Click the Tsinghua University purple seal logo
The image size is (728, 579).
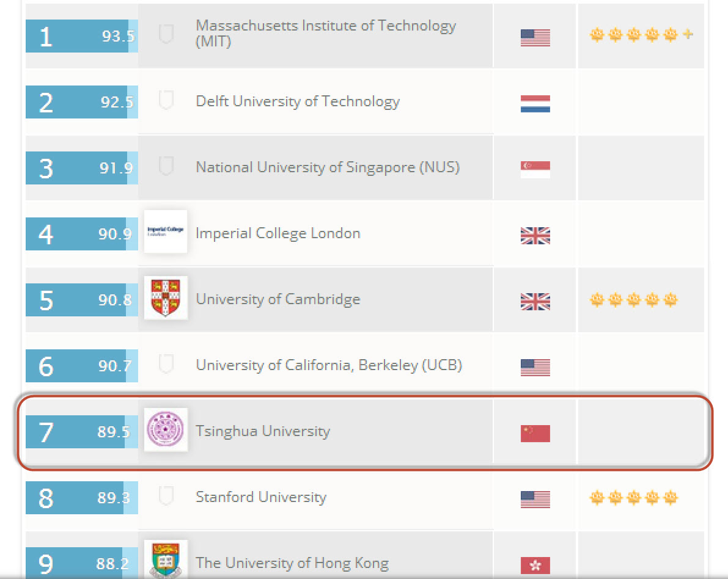(x=166, y=429)
